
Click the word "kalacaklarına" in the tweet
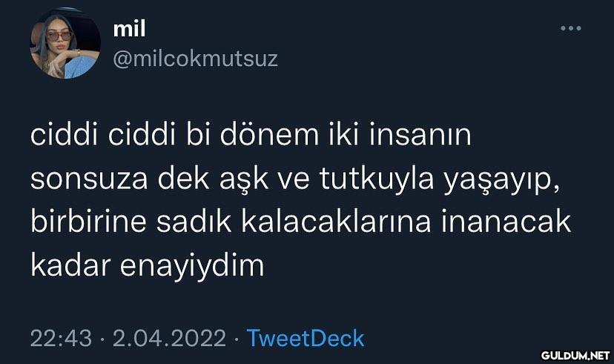pyautogui.click(x=337, y=222)
